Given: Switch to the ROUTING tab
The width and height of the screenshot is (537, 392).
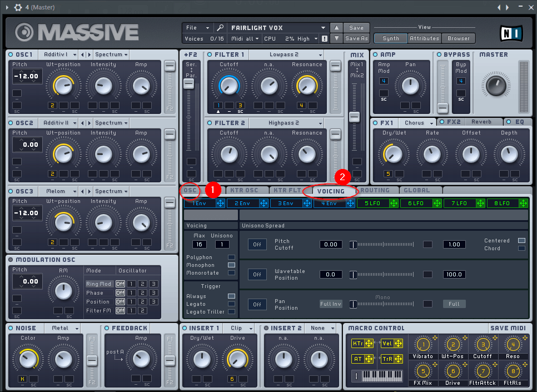Looking at the screenshot, I should [375, 190].
